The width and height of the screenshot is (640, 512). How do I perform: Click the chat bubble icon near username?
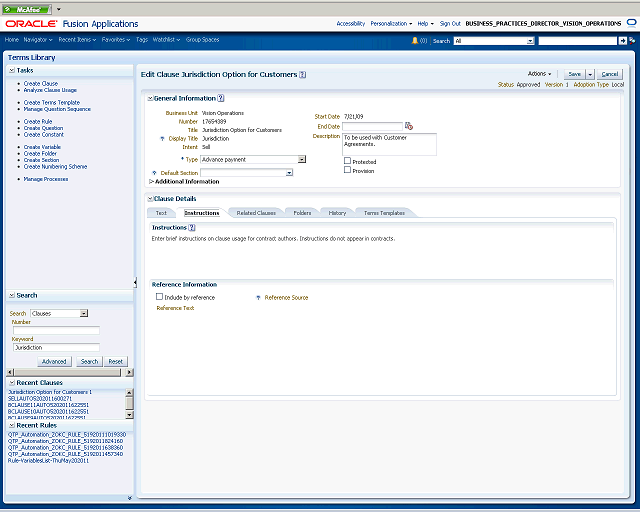click(x=632, y=23)
